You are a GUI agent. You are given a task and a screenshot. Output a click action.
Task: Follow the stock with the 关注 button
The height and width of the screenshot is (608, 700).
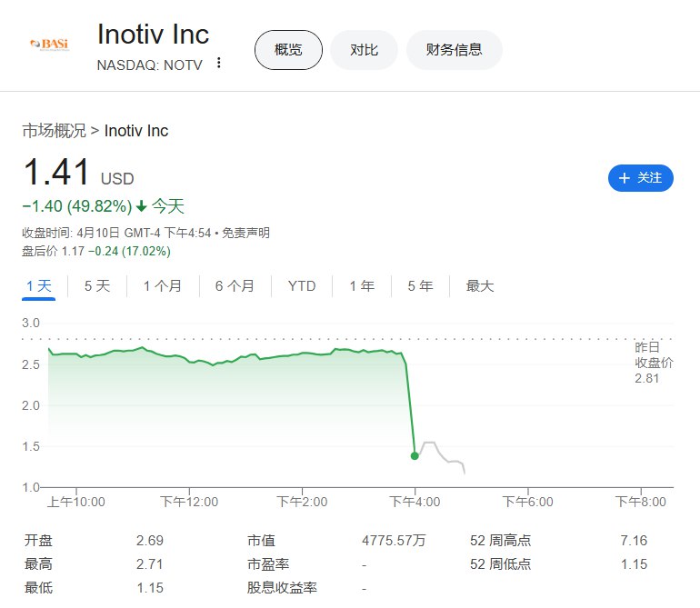tap(641, 178)
